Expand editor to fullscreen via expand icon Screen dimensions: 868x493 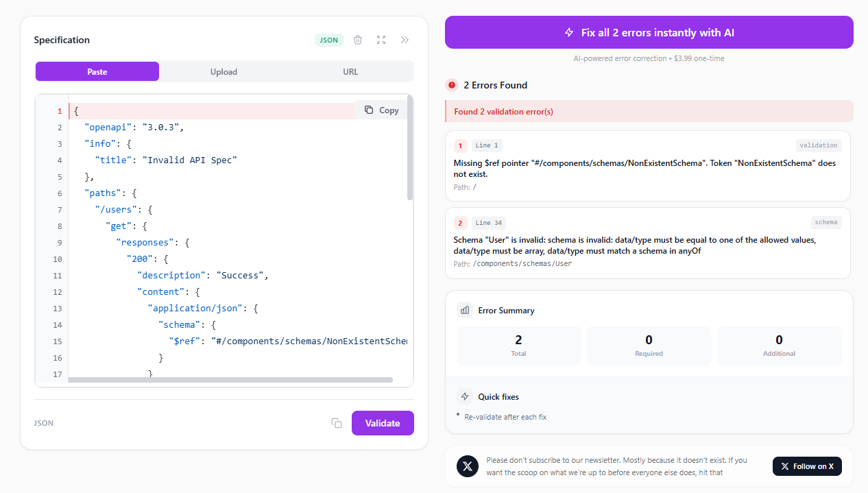coord(381,40)
